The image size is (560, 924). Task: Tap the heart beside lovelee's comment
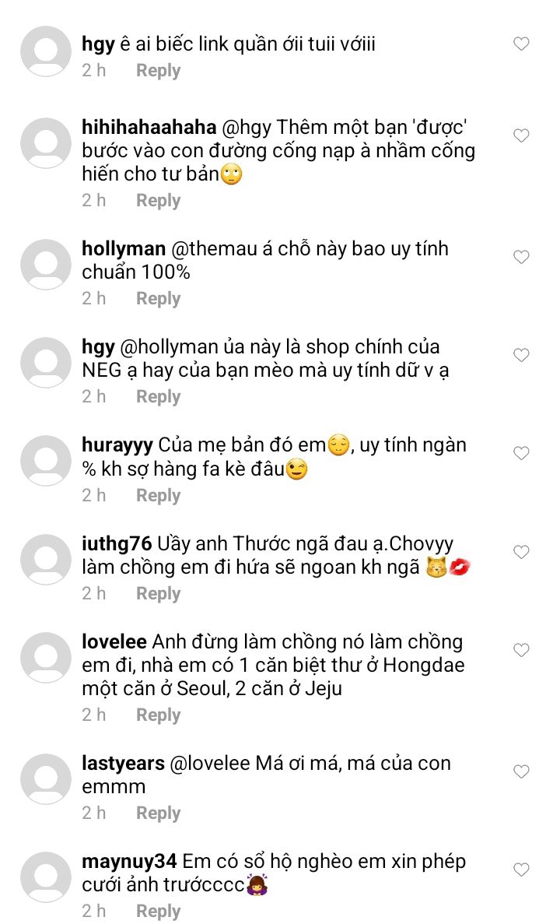(521, 650)
